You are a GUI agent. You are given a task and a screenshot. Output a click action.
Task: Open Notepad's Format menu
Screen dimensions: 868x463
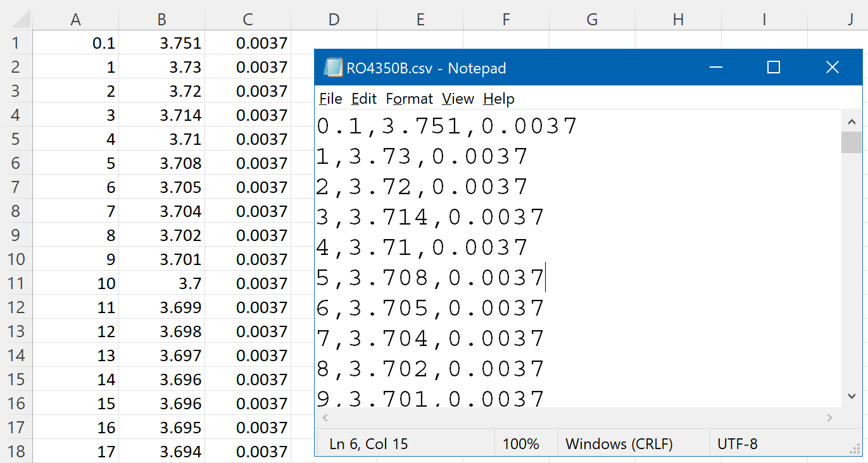point(409,99)
